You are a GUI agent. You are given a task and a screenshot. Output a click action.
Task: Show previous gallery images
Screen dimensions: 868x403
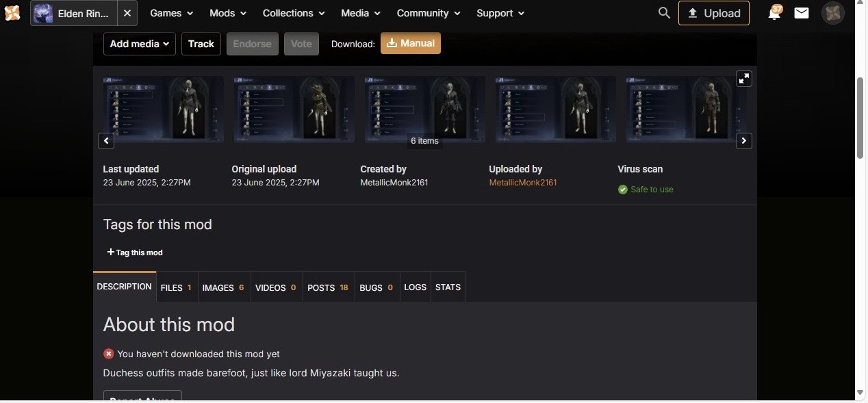106,141
